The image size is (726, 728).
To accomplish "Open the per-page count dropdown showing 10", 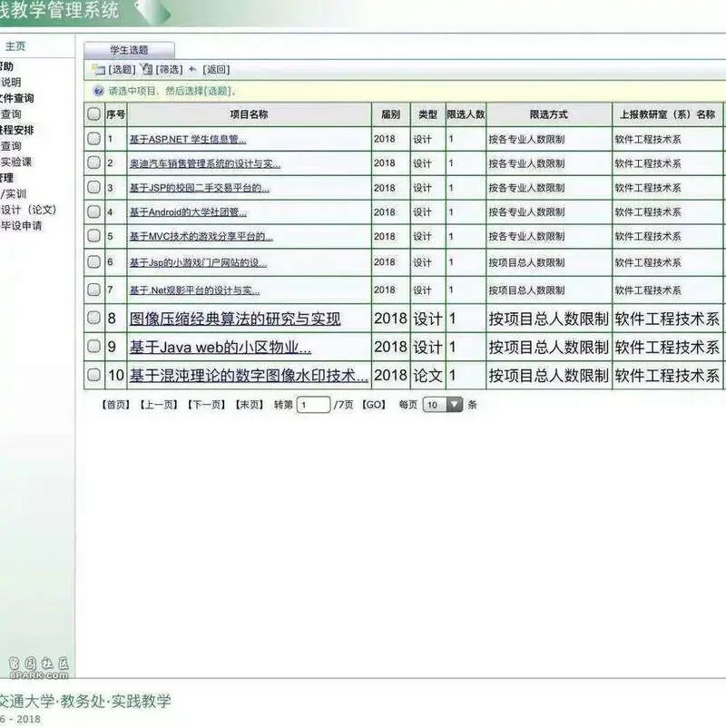I will pos(443,404).
